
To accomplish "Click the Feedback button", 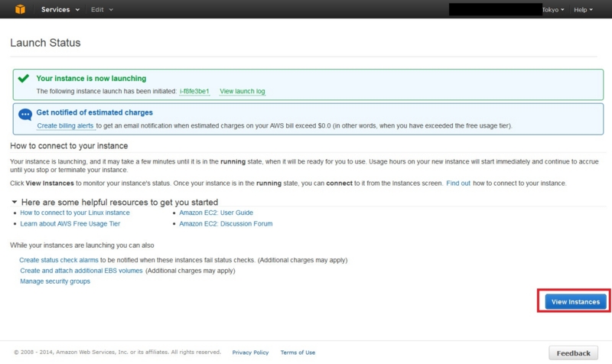I will click(573, 353).
